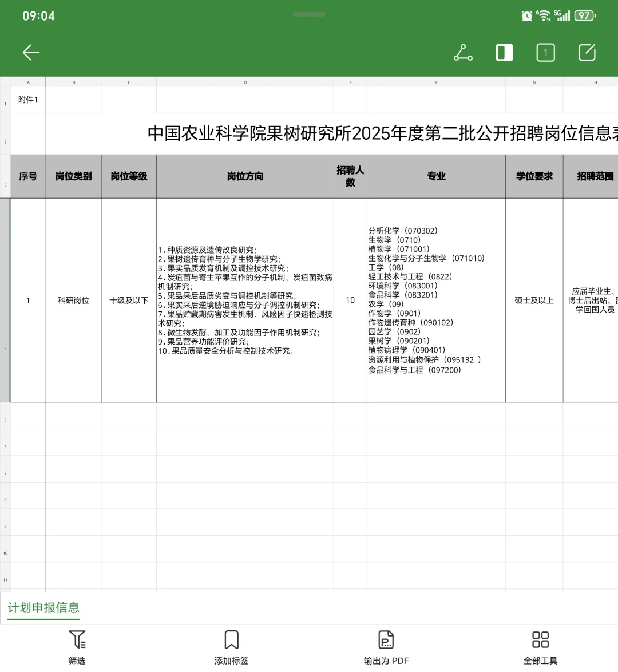Select the cell containing 科研岗位
The image size is (618, 672).
tap(74, 300)
